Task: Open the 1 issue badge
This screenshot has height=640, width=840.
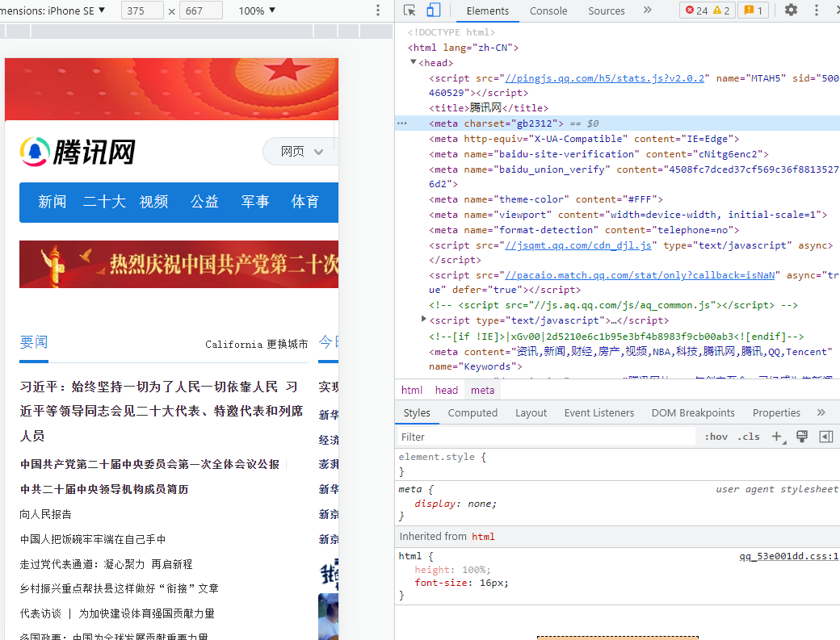Action: coord(754,10)
